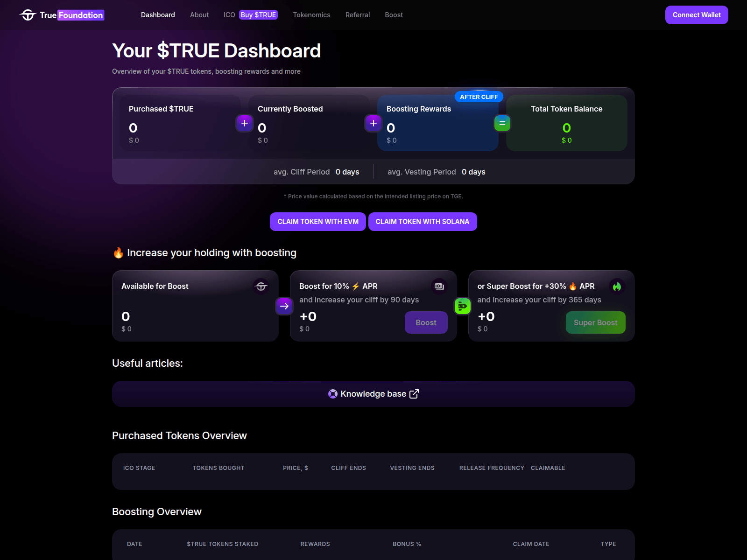Click the Your $TRUE Dashboard title
The image size is (747, 560).
coord(217,51)
